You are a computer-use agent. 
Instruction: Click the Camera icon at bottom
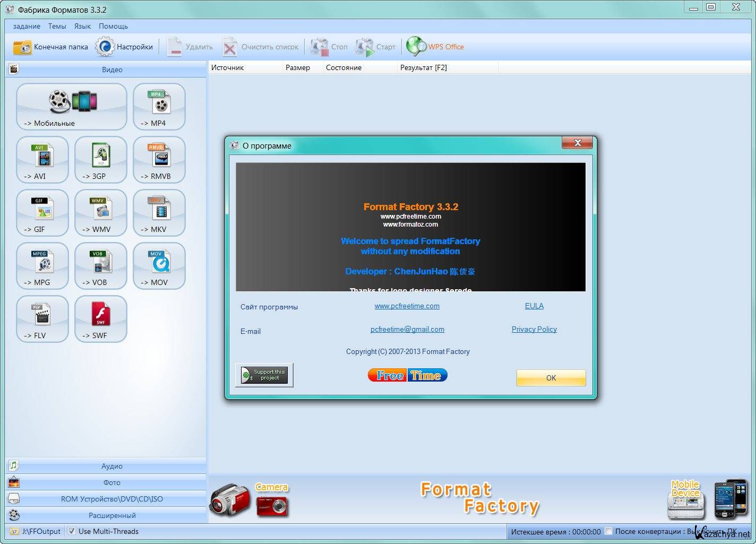tap(272, 500)
